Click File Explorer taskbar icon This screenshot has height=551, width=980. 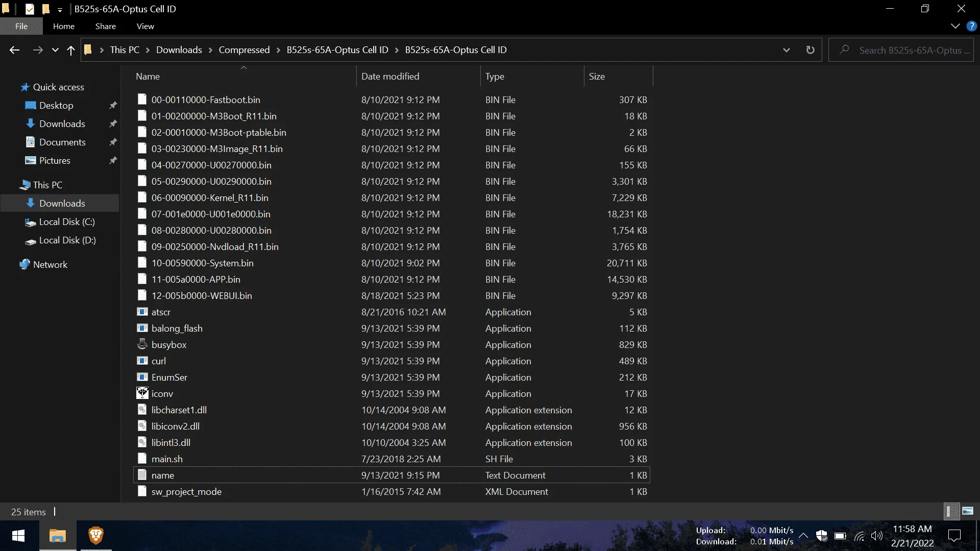click(x=58, y=536)
